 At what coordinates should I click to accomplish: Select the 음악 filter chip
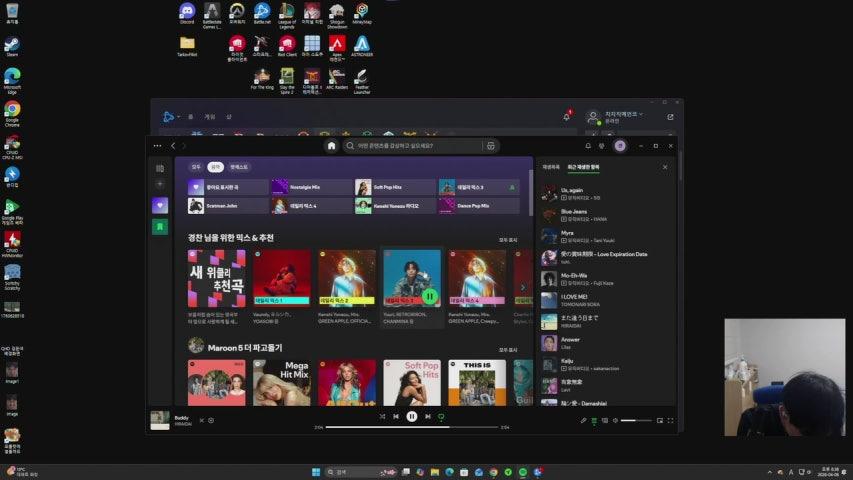click(x=216, y=167)
